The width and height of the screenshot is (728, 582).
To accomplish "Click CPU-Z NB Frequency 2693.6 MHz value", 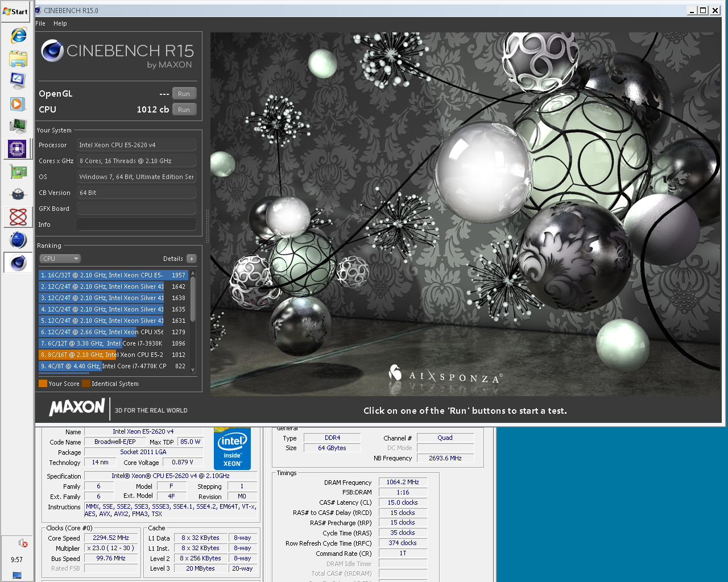I will pyautogui.click(x=445, y=458).
